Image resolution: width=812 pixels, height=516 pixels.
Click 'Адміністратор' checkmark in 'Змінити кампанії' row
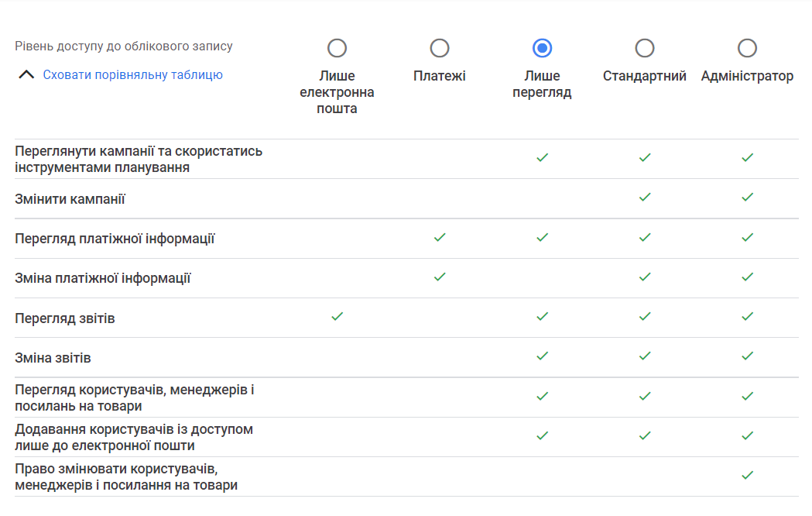pyautogui.click(x=747, y=198)
